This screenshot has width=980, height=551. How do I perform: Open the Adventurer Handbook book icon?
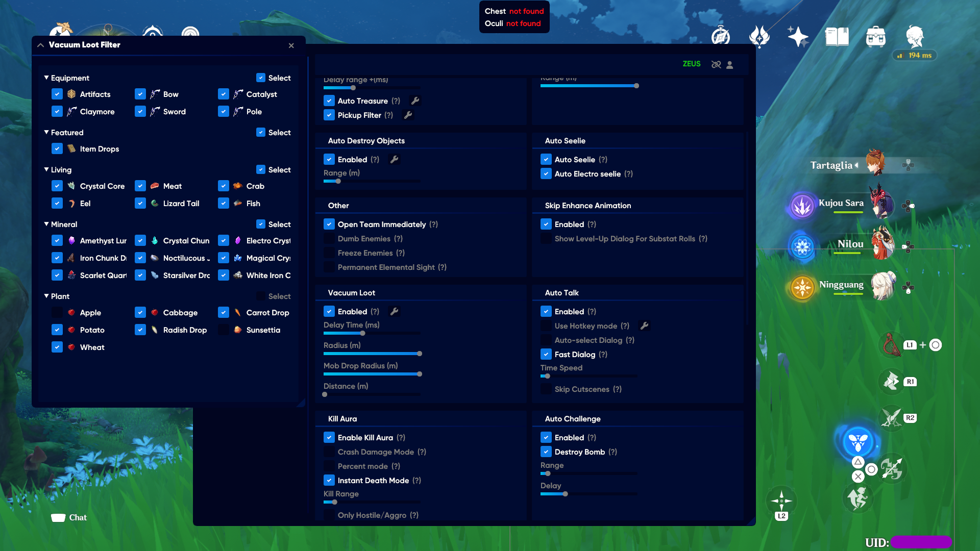(836, 37)
